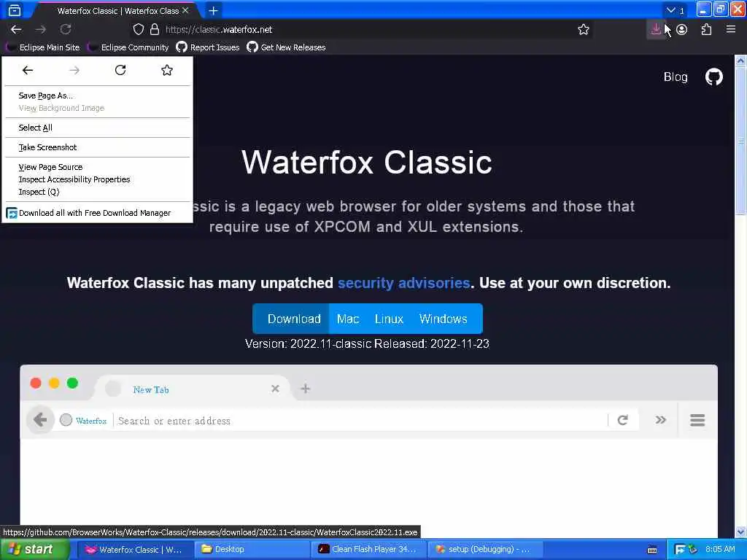Open tracking protection shield icon
The width and height of the screenshot is (747, 560).
point(138,29)
